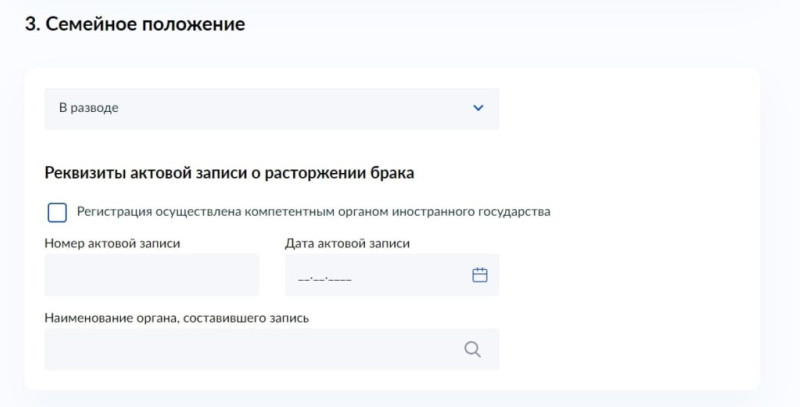Screen dimensions: 800x407
Task: Click the magnifier search icon
Action: 472,349
